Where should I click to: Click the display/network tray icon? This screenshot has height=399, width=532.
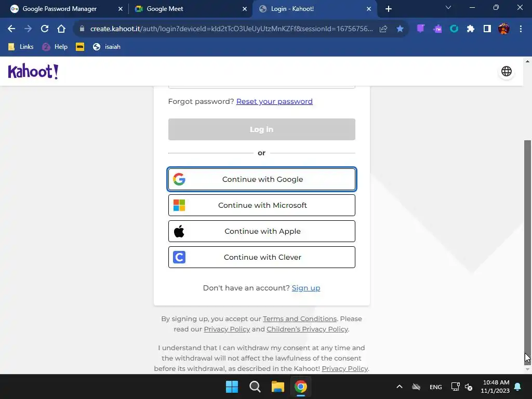pos(455,387)
